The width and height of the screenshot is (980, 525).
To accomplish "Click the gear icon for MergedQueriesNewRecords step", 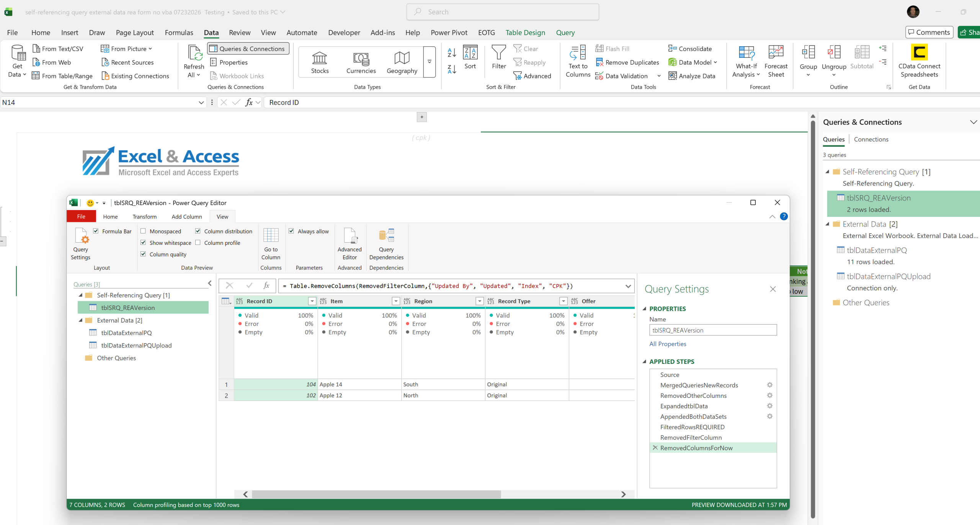I will tap(769, 385).
